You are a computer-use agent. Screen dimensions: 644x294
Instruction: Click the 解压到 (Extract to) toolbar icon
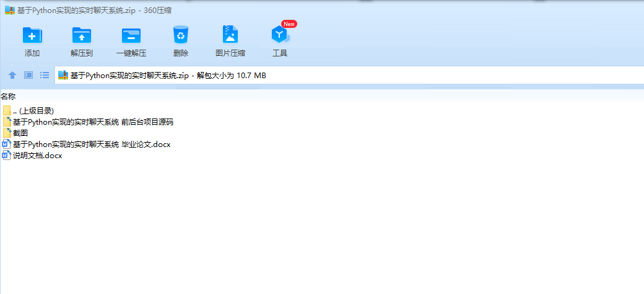tap(82, 35)
